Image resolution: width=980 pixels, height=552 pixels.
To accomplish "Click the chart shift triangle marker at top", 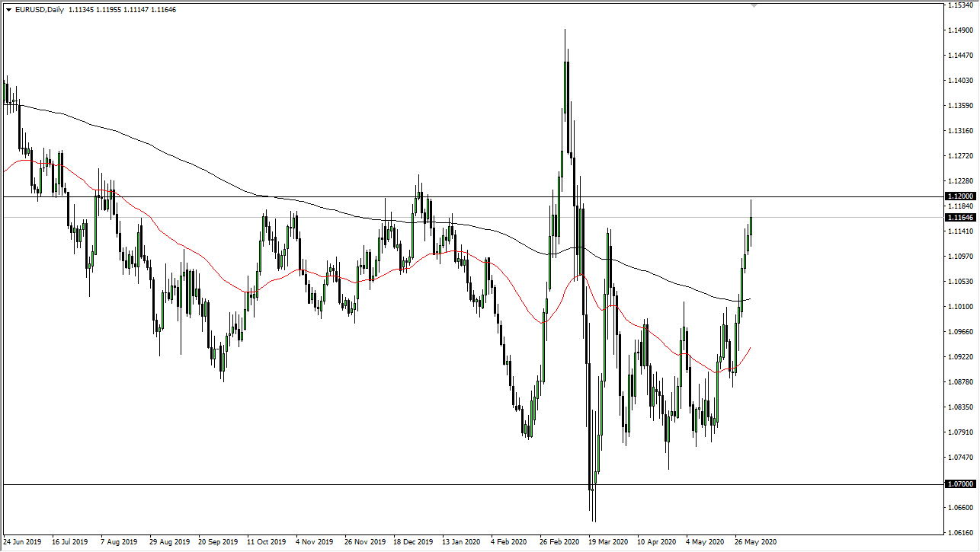I will [x=754, y=6].
